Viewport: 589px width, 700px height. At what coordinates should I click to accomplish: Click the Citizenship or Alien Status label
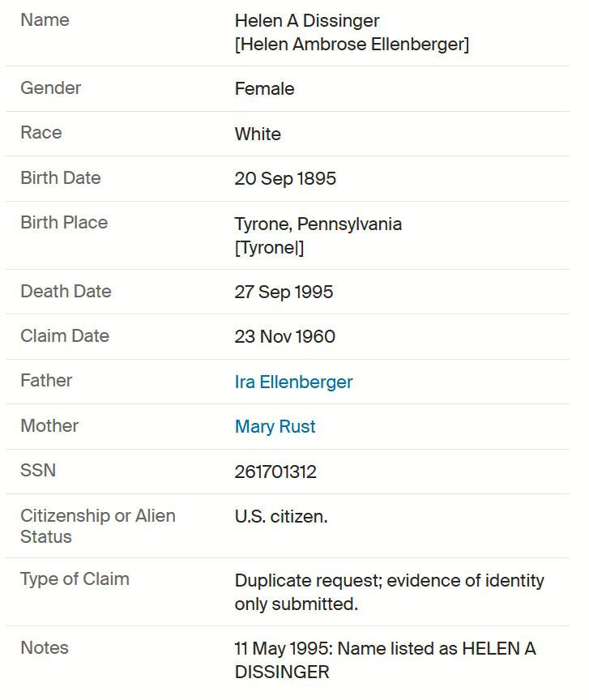point(98,526)
